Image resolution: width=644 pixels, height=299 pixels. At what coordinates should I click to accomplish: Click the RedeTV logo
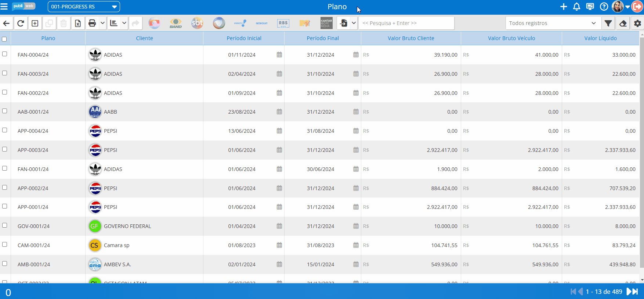tap(240, 23)
